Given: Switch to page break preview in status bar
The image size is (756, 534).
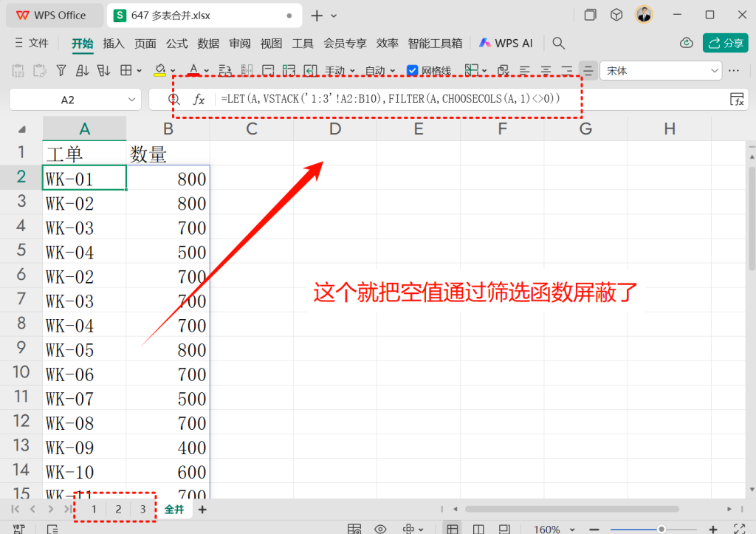Looking at the screenshot, I should [504, 529].
